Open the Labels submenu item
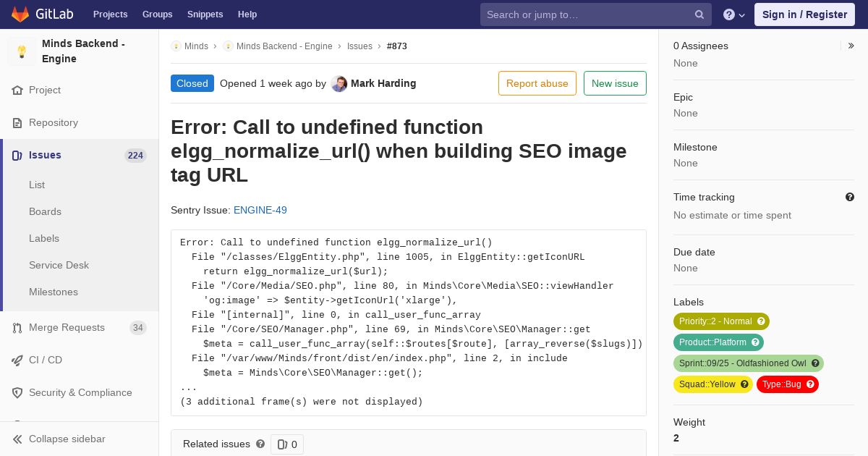 [x=44, y=239]
